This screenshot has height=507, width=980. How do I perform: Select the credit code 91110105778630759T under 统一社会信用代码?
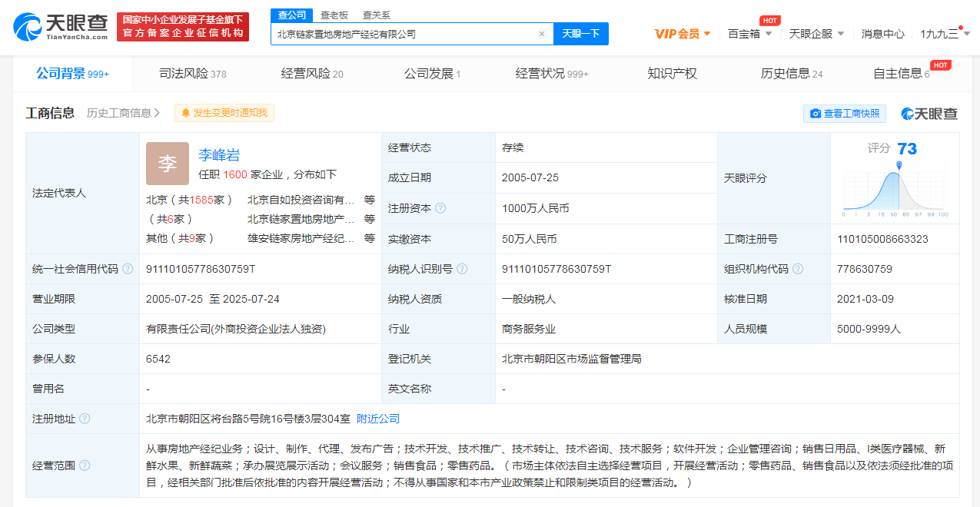201,269
